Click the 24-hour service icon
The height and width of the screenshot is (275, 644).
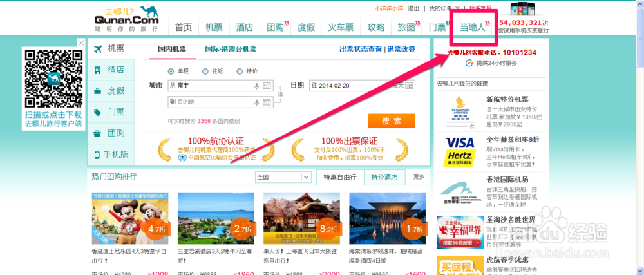pos(470,63)
